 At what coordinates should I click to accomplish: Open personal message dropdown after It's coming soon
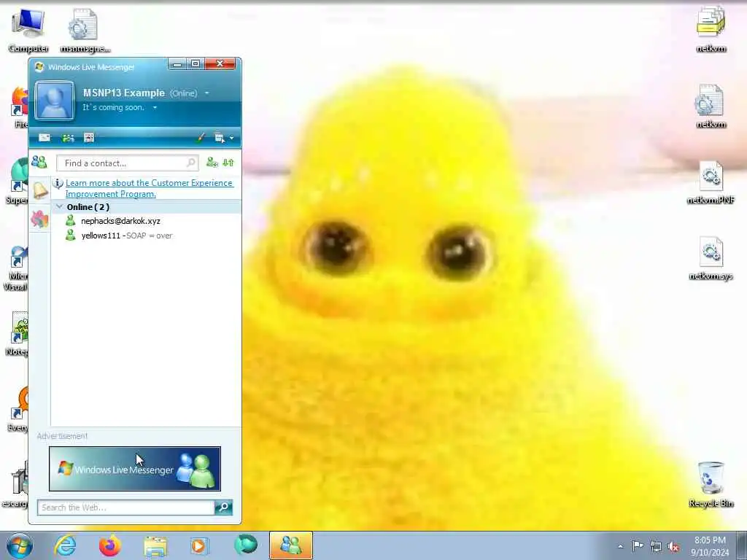point(155,108)
